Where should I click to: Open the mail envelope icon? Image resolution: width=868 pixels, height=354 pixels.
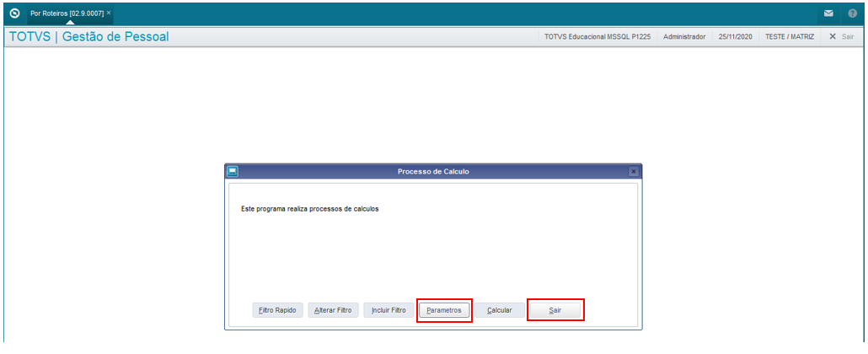point(828,13)
